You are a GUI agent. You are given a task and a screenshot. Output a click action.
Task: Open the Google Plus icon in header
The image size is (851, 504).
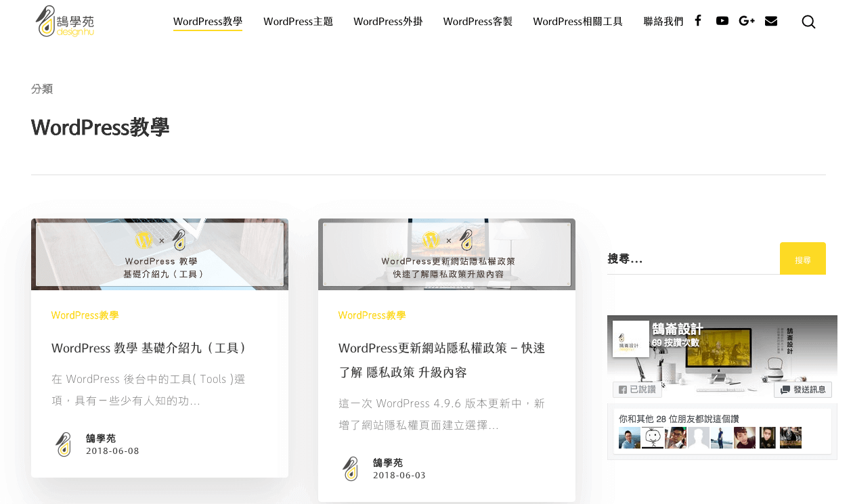pyautogui.click(x=747, y=21)
